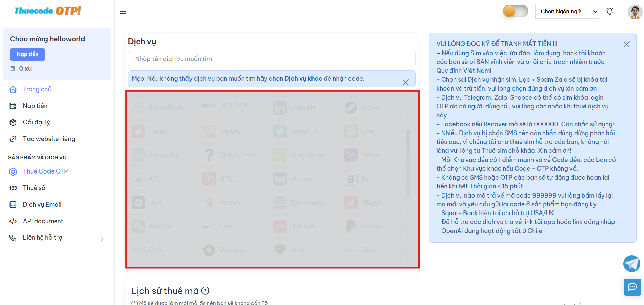
Task: Toggle the orange theme switch
Action: click(x=516, y=11)
